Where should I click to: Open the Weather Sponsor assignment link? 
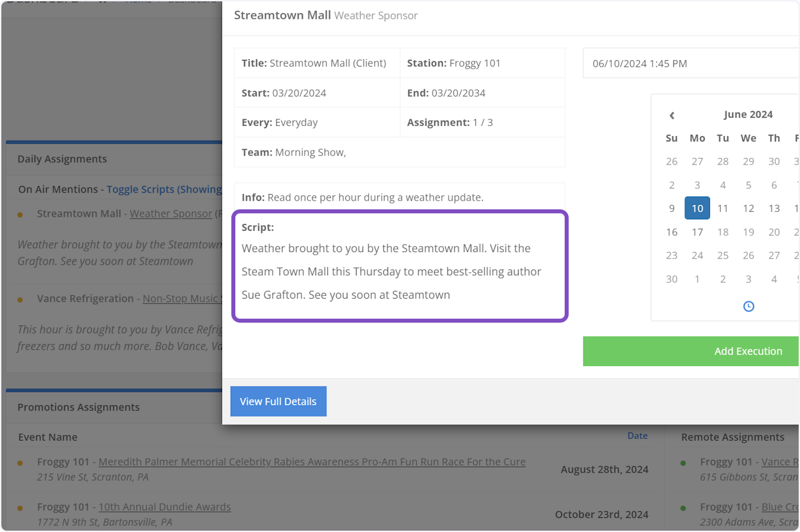170,213
